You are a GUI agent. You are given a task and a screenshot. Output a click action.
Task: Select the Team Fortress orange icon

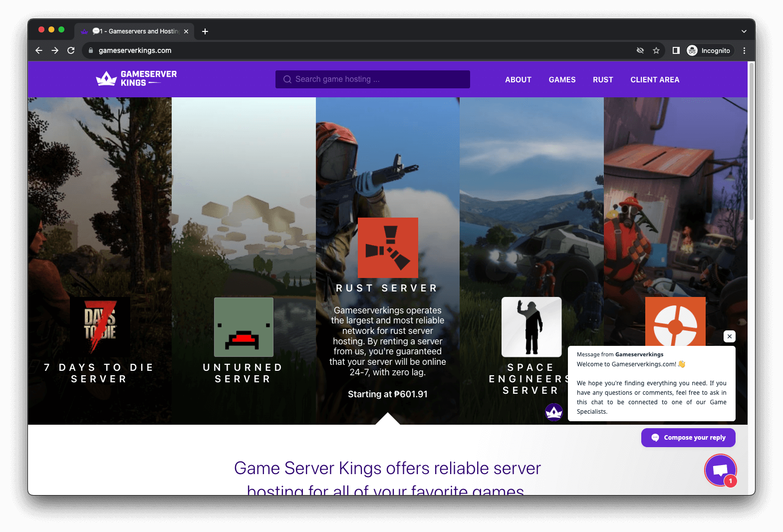point(675,322)
